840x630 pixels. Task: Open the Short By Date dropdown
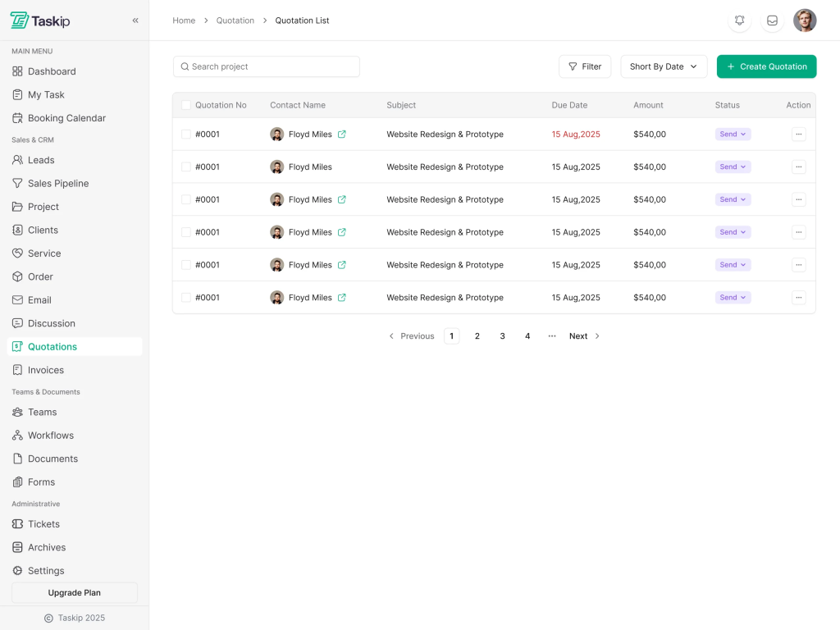(663, 66)
